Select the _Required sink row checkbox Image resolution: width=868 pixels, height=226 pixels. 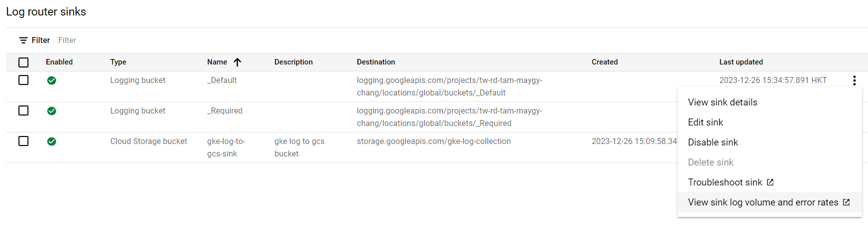pos(23,111)
